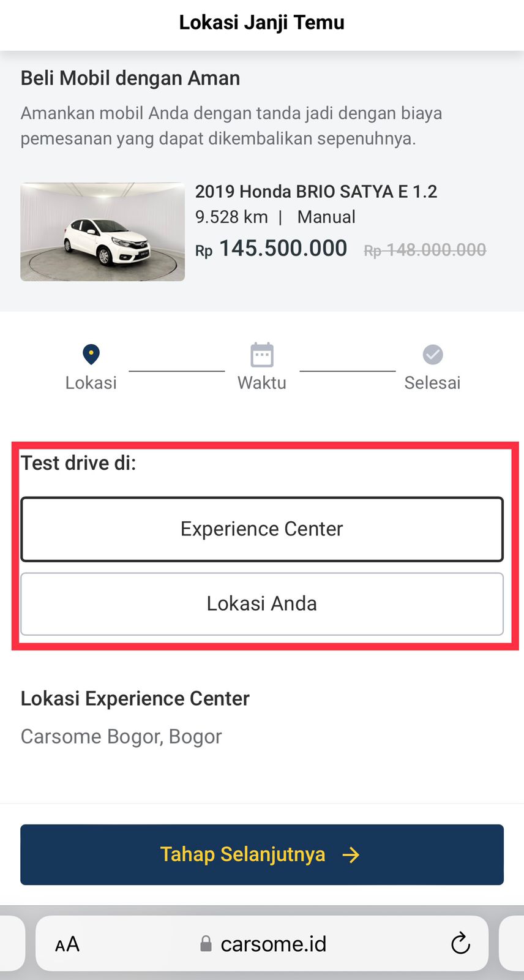524x980 pixels.
Task: Tap the Selesai checkmark icon
Action: pyautogui.click(x=432, y=354)
